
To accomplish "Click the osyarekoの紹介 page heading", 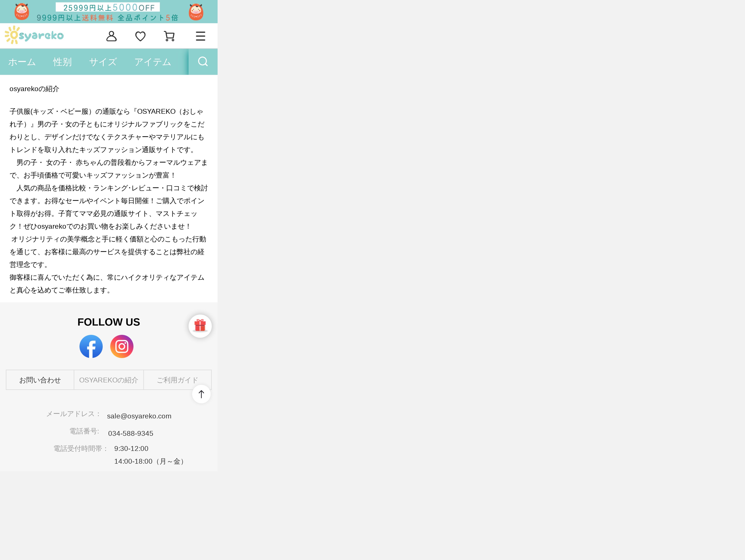I will [34, 89].
